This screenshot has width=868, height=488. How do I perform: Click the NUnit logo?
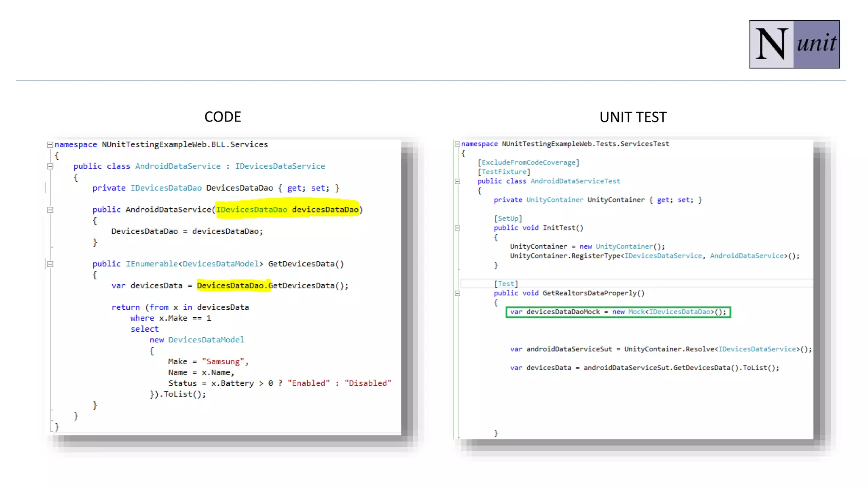tap(794, 44)
